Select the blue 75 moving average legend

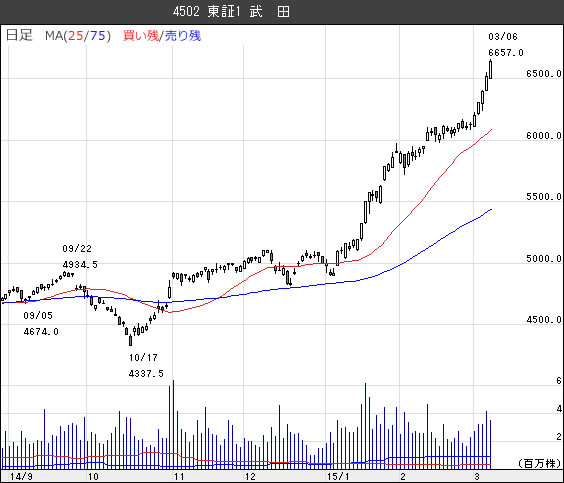point(97,36)
